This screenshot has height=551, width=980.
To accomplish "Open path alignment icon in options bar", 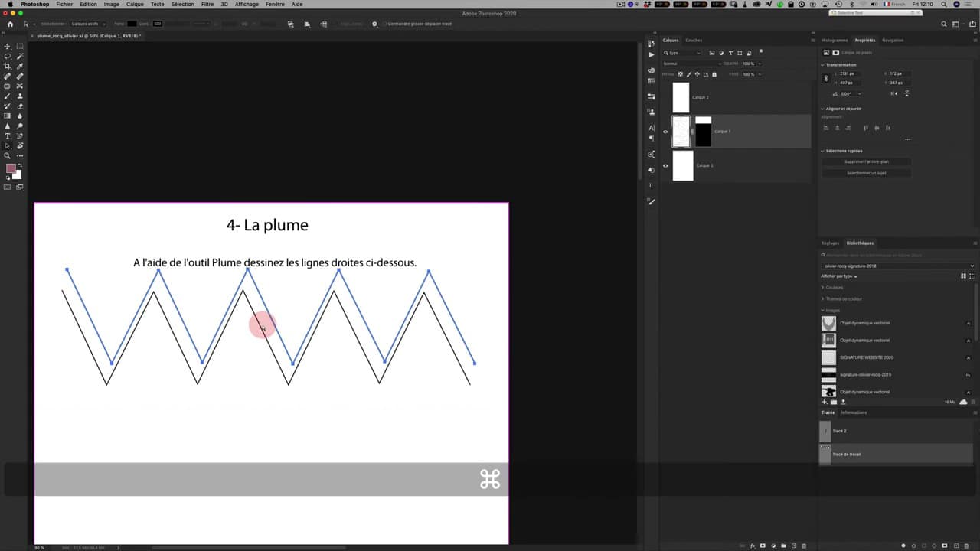I will click(307, 24).
